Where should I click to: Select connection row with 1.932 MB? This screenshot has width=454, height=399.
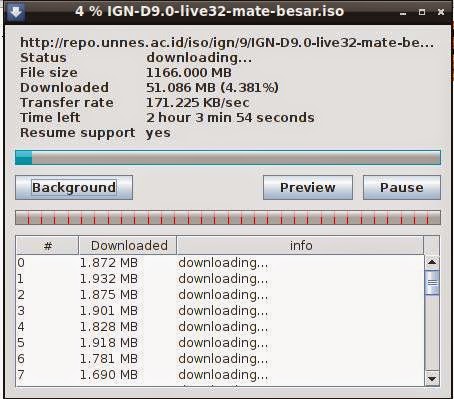click(220, 279)
